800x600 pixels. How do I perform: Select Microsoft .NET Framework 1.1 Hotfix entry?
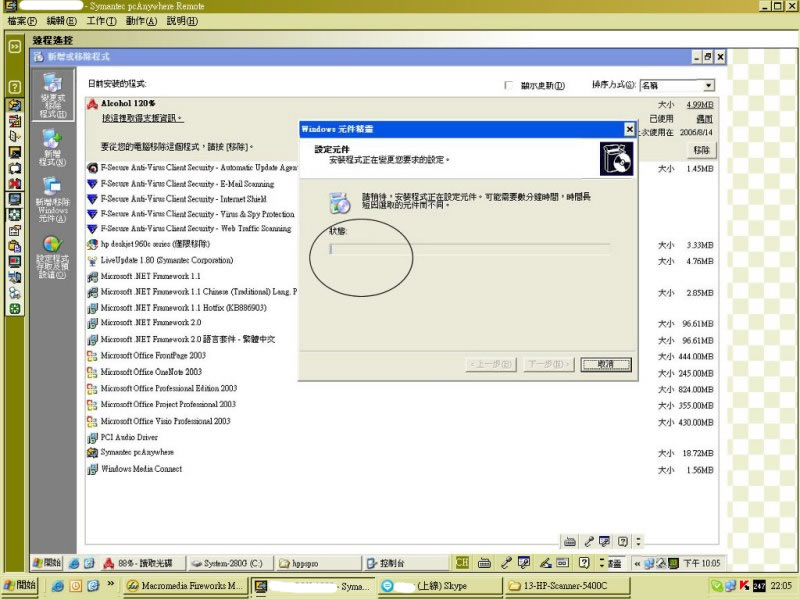pyautogui.click(x=177, y=308)
